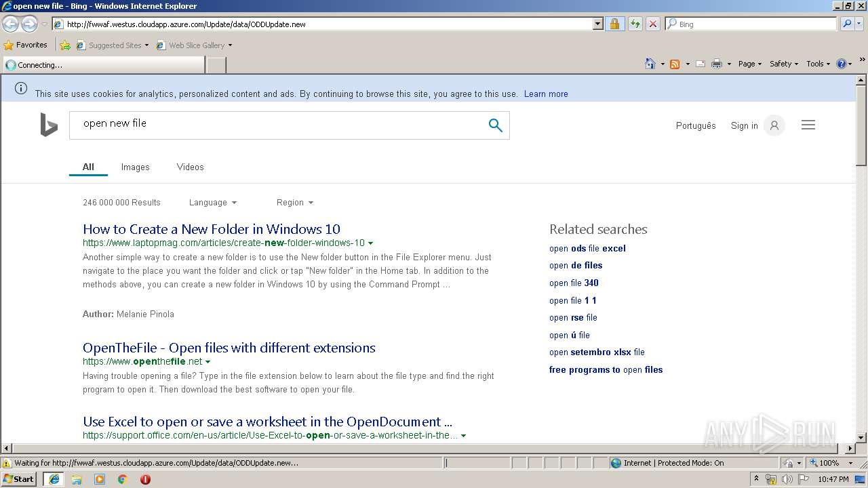Screen dimensions: 868x488
Task: Click the Help question mark icon
Action: click(842, 64)
